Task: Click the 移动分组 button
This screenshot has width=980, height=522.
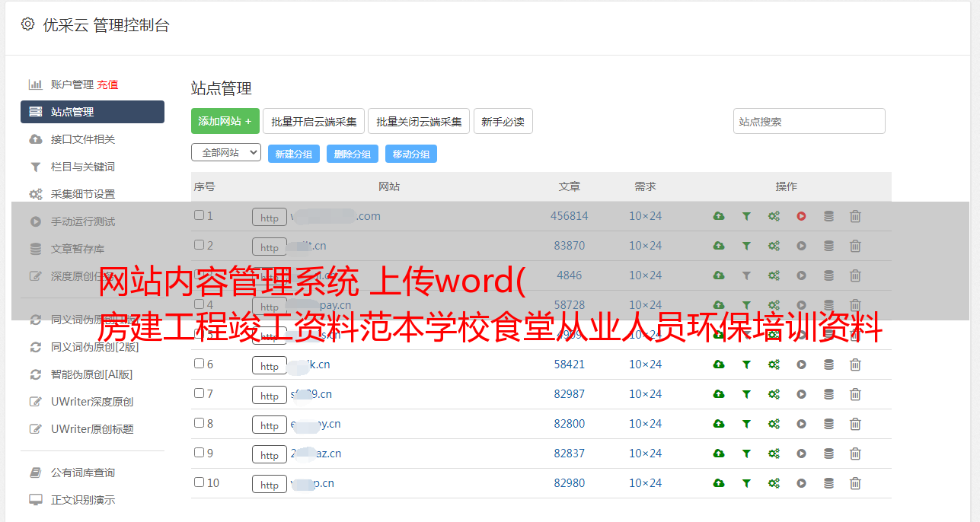Action: point(411,154)
